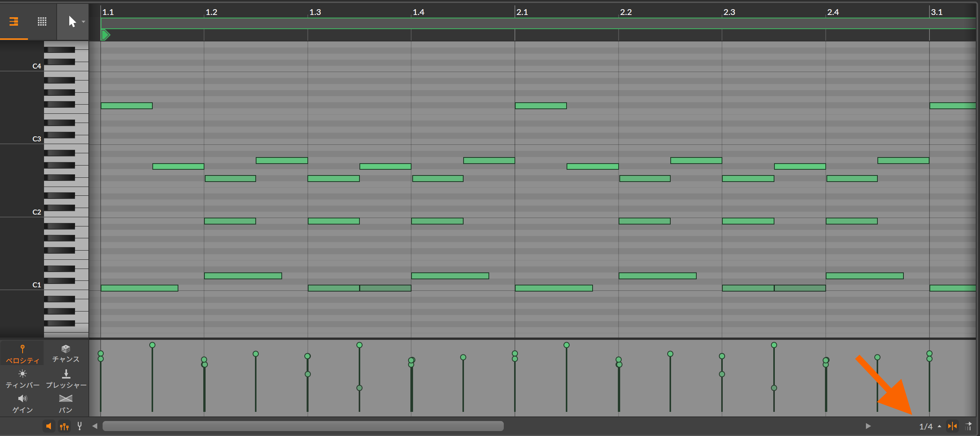Open the ティンバー expression tab

click(22, 379)
